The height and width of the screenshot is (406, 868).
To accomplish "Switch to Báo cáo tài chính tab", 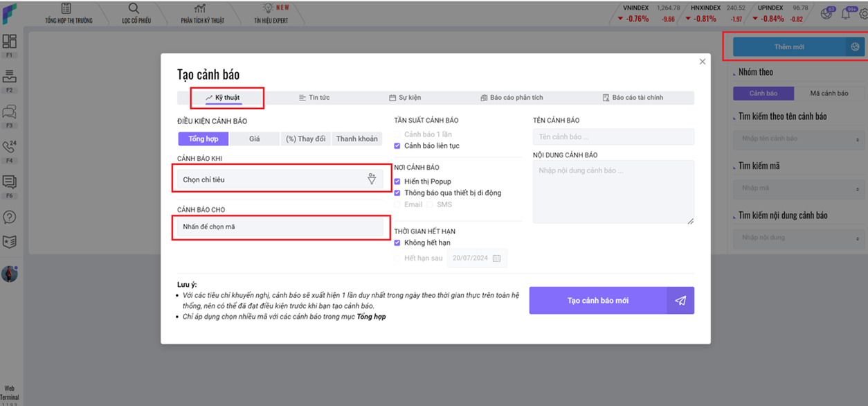I will (633, 98).
